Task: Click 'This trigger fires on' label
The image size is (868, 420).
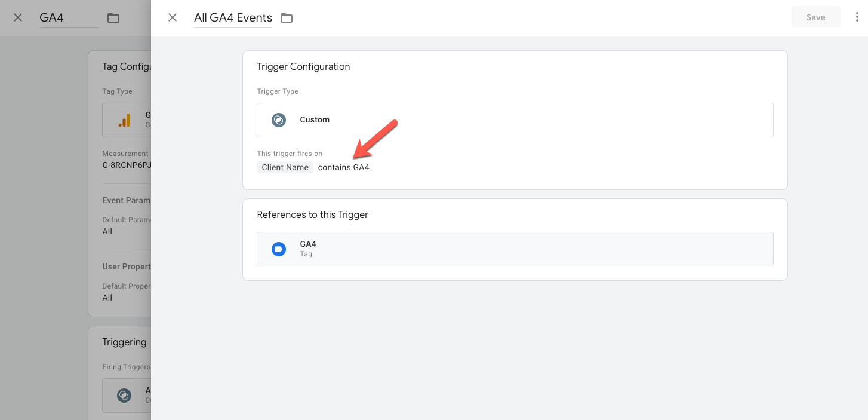Action: point(290,154)
